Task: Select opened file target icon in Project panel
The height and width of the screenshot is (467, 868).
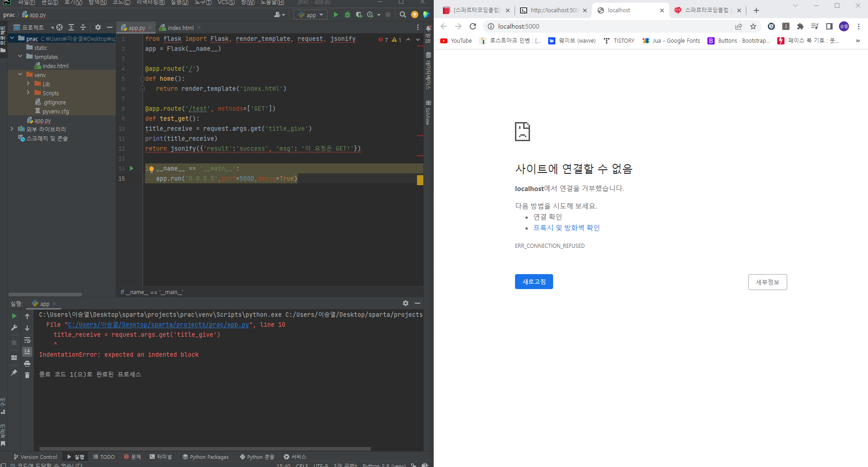Action: (x=59, y=27)
